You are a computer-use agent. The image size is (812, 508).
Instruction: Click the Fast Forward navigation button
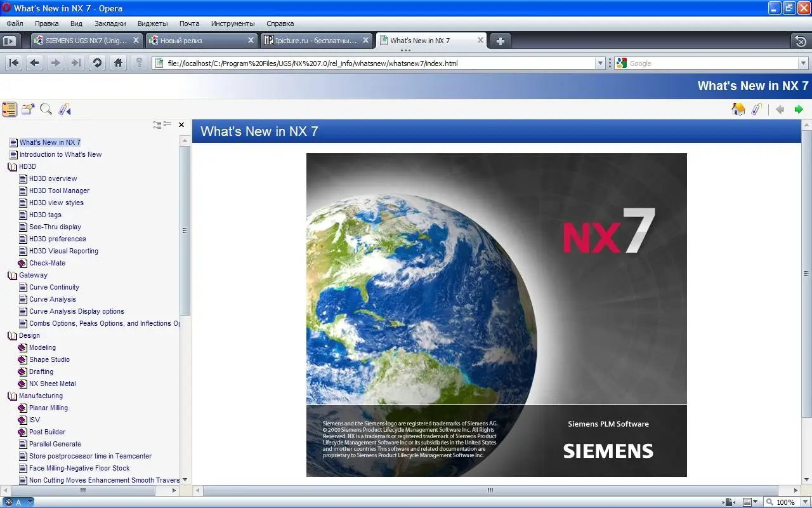tap(76, 63)
